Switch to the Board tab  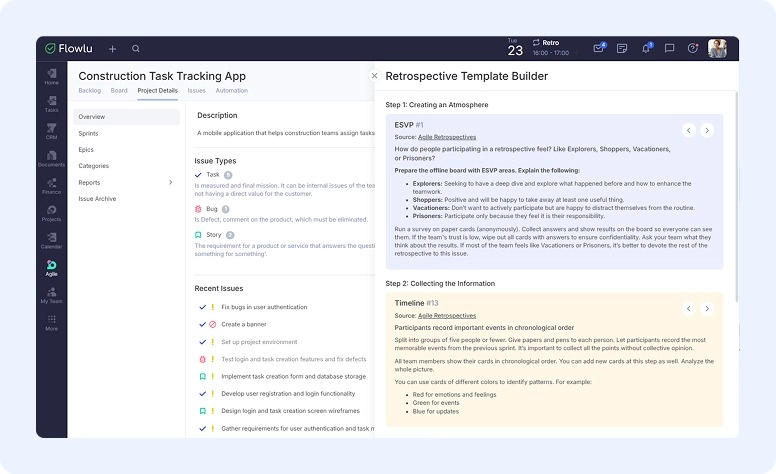click(119, 91)
